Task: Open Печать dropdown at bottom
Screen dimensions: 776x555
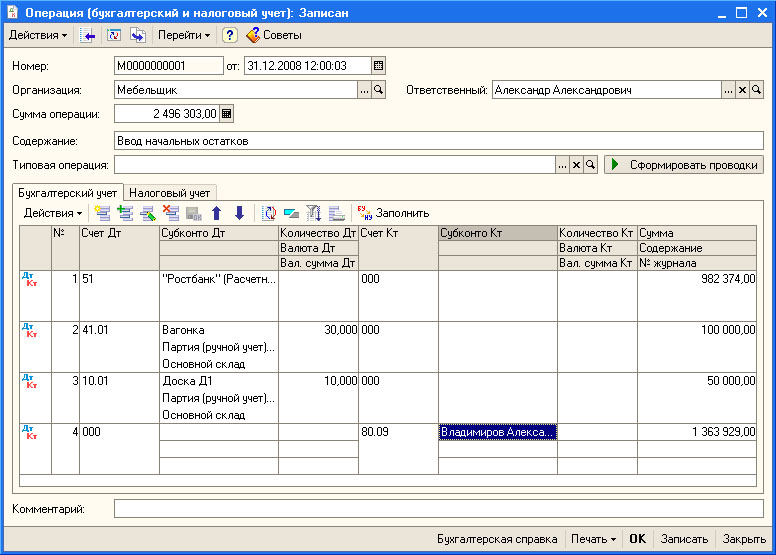Action: click(x=593, y=539)
